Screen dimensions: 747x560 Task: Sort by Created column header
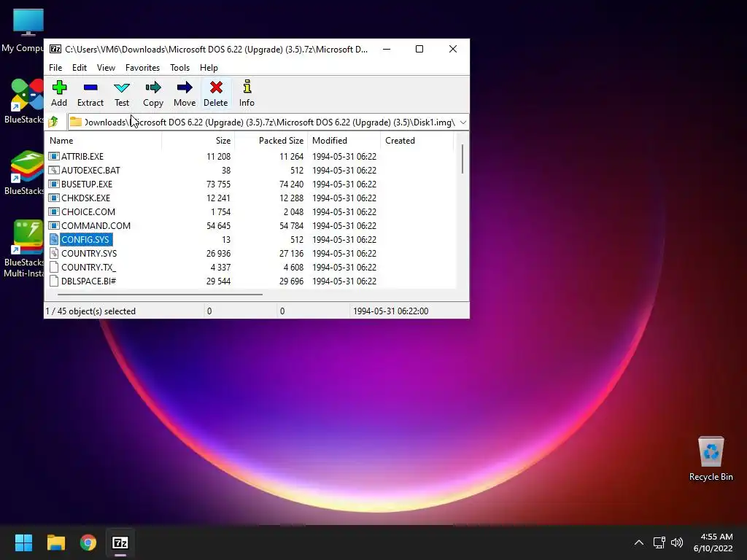click(x=417, y=141)
